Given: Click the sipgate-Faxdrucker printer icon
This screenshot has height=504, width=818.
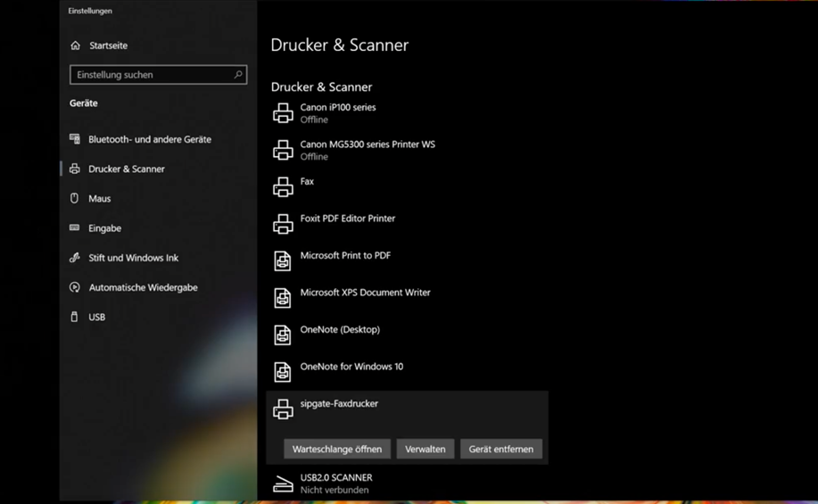Looking at the screenshot, I should tap(283, 409).
